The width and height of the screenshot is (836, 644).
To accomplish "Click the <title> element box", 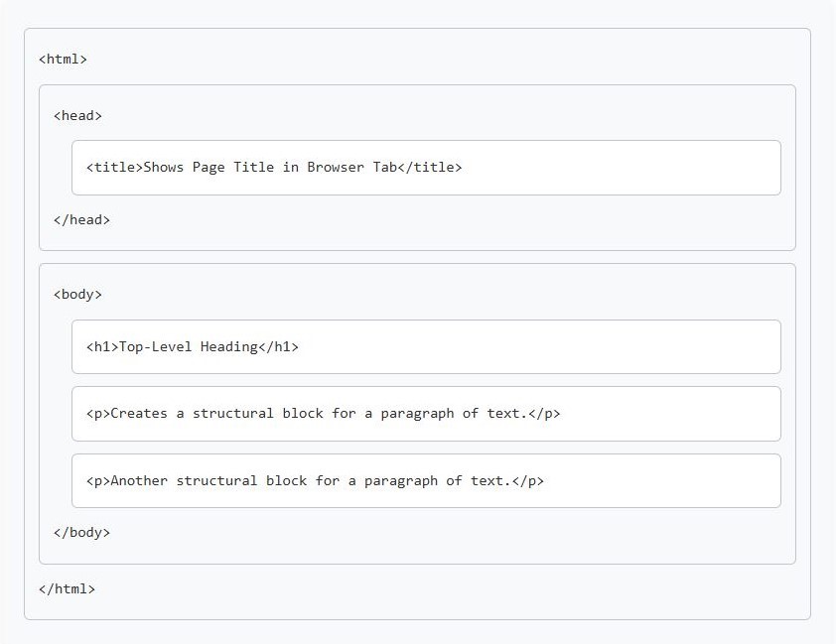I will 425,168.
